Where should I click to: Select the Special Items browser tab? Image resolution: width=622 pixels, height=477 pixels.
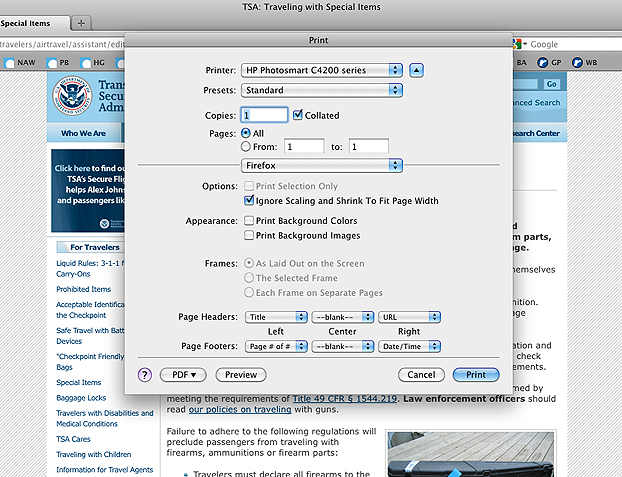34,23
